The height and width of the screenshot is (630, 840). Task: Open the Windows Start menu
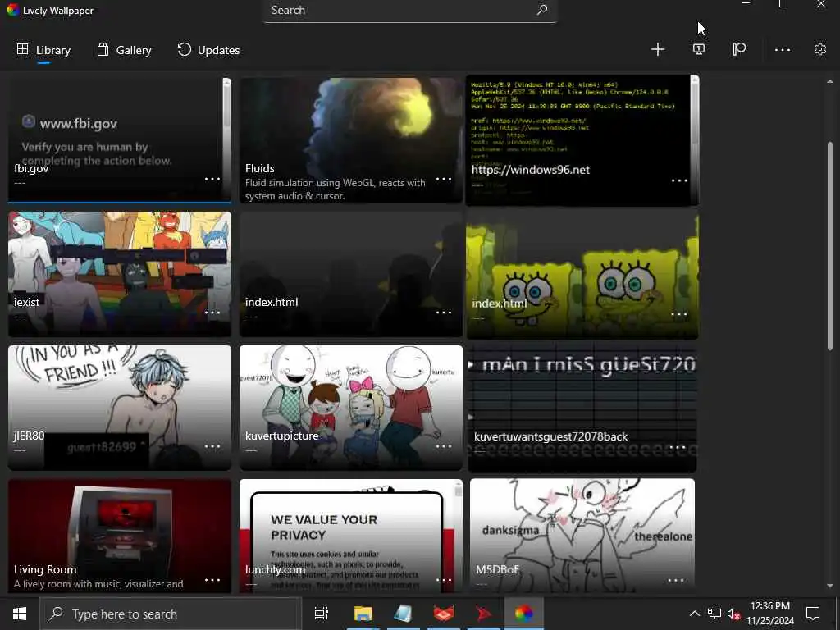click(x=20, y=614)
